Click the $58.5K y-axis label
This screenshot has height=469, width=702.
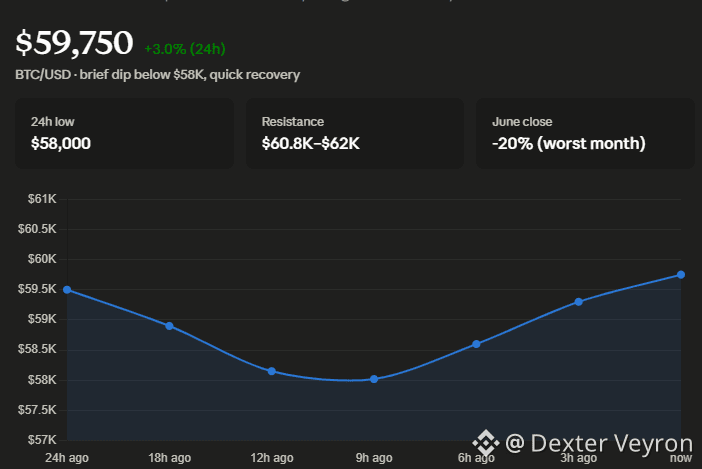37,349
